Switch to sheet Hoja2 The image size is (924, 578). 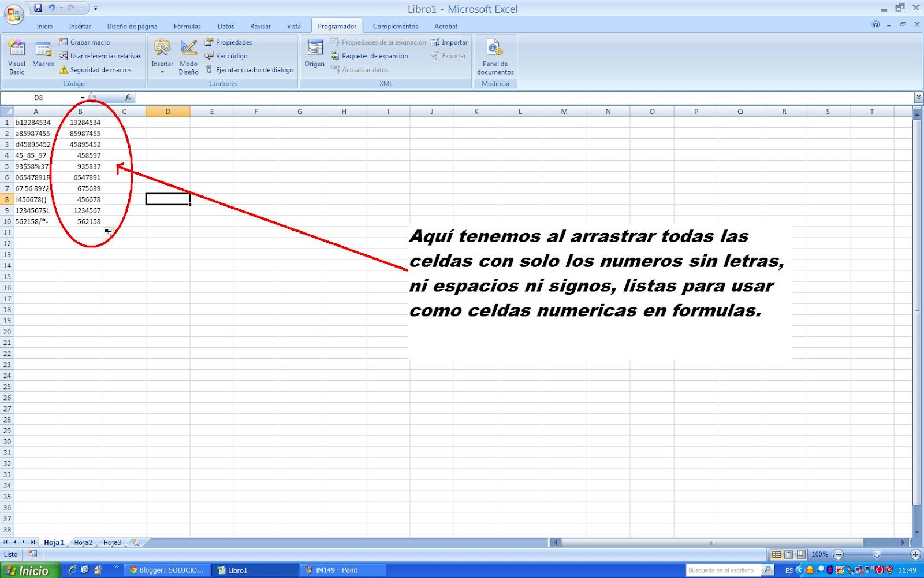pos(83,543)
